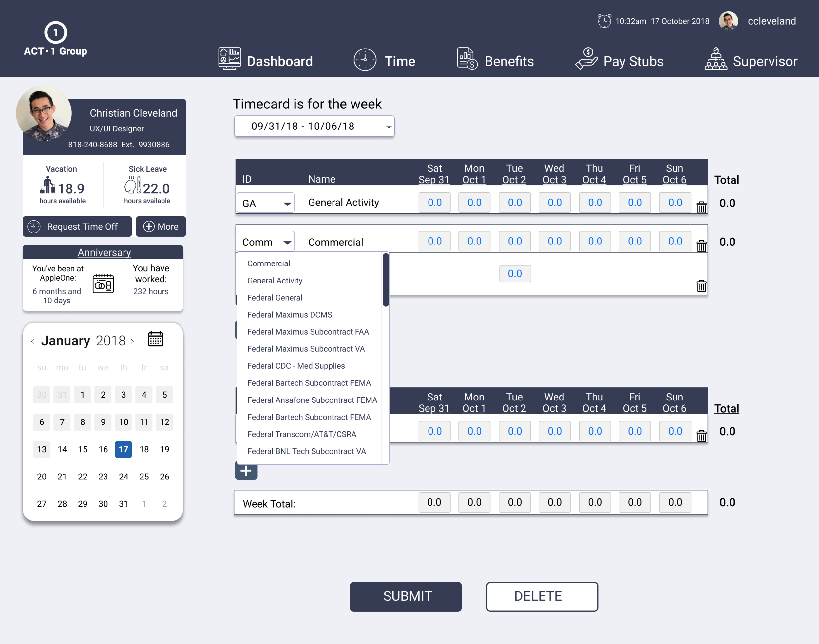The height and width of the screenshot is (644, 819).
Task: Click the anniversary calendar icon
Action: click(x=103, y=284)
